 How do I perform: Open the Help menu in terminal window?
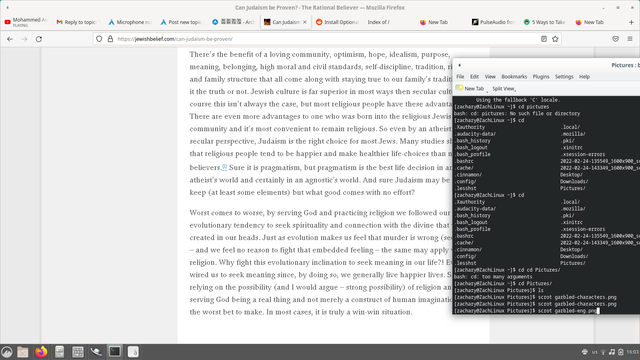pos(584,77)
